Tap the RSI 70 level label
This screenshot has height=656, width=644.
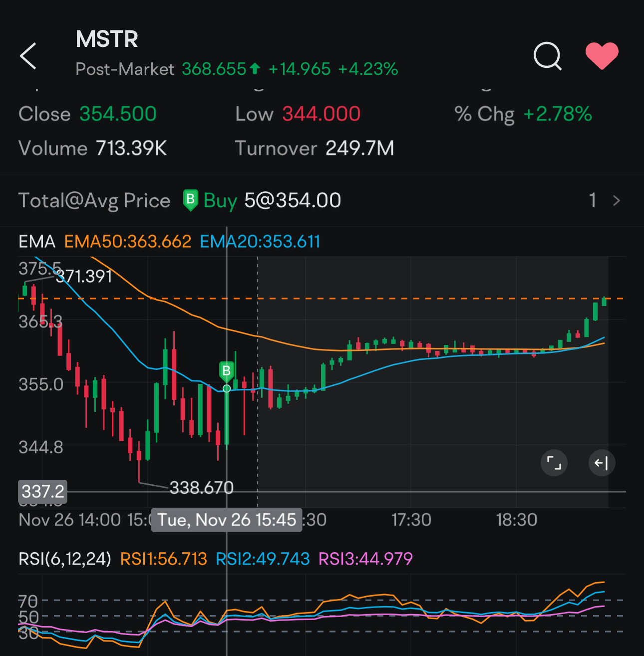[x=28, y=601]
